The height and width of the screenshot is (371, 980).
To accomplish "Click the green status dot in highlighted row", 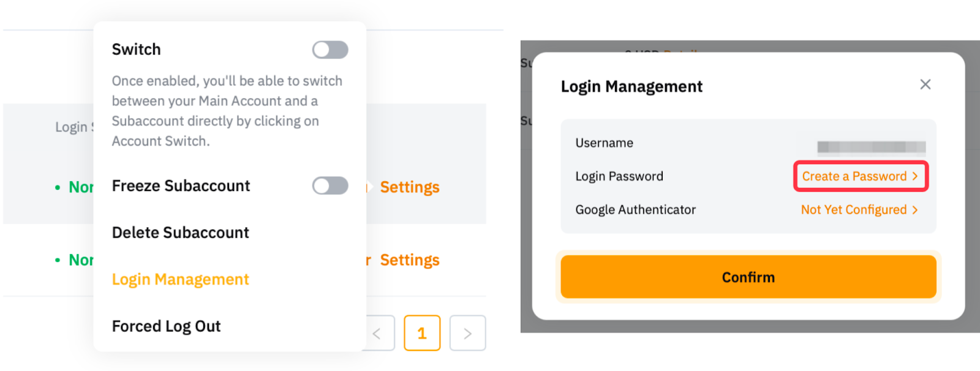I will point(58,187).
